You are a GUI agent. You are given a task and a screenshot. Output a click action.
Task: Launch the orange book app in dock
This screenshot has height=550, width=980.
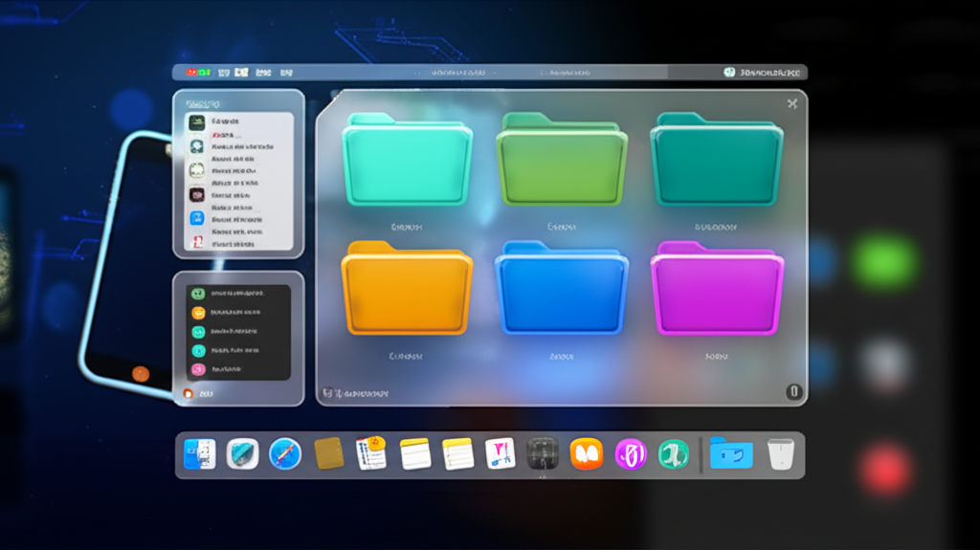(587, 453)
